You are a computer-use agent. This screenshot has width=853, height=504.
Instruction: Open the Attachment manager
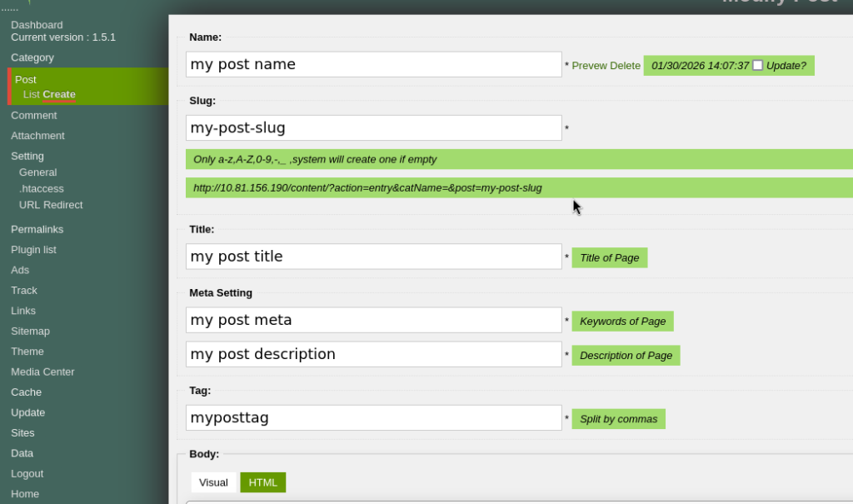38,135
